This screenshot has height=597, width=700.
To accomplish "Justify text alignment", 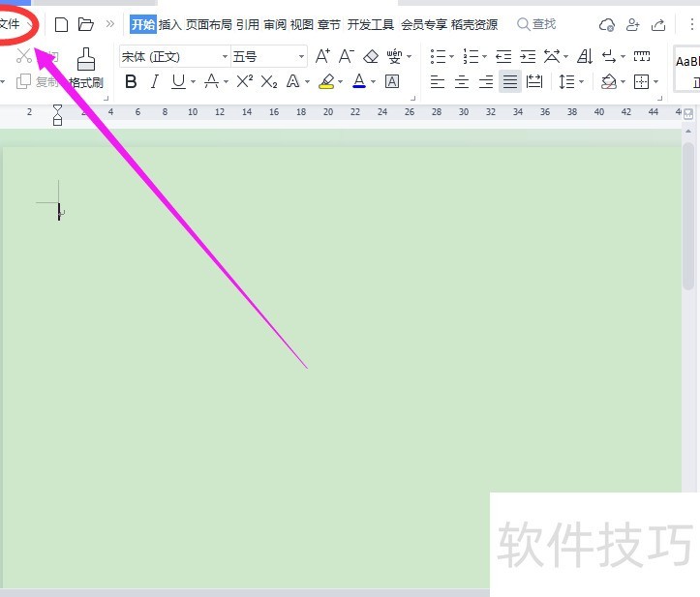I will (510, 81).
